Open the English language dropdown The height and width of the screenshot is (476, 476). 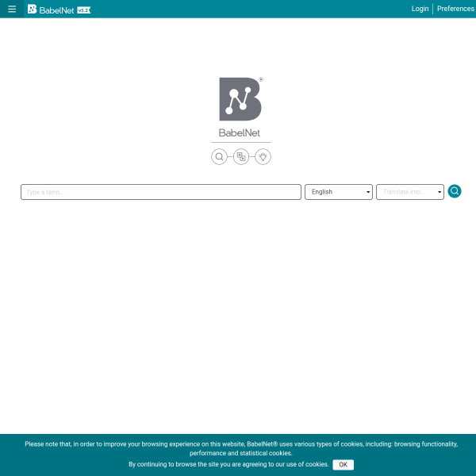pos(339,192)
